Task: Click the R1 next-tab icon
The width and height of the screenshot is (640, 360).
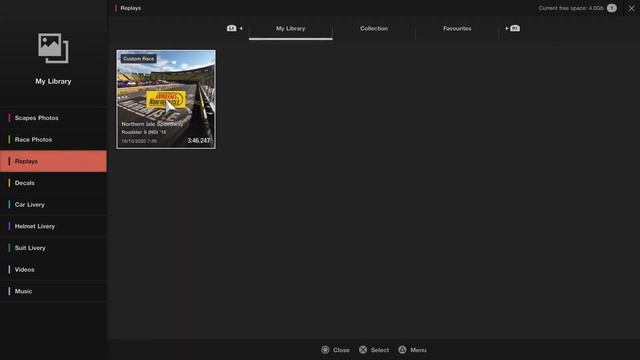Action: click(515, 28)
